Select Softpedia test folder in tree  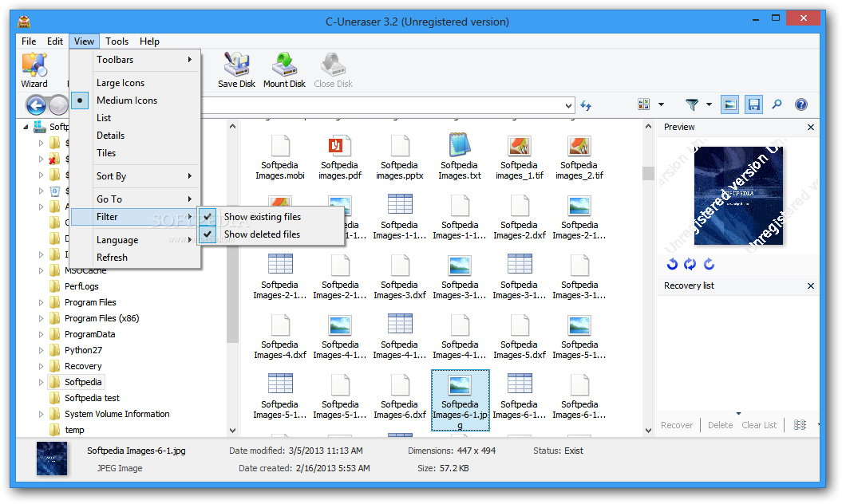click(x=92, y=398)
